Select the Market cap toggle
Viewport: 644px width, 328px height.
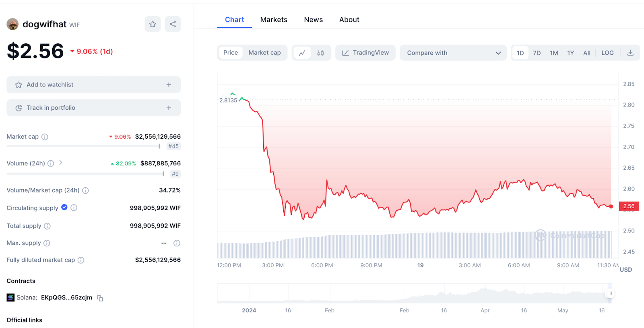pyautogui.click(x=264, y=53)
